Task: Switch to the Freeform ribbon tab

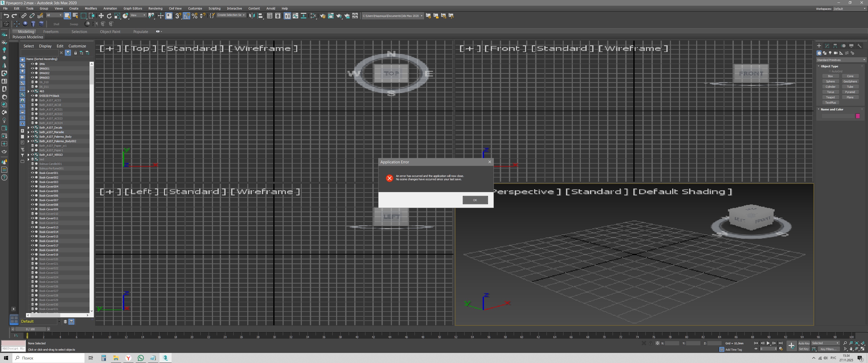Action: point(50,32)
